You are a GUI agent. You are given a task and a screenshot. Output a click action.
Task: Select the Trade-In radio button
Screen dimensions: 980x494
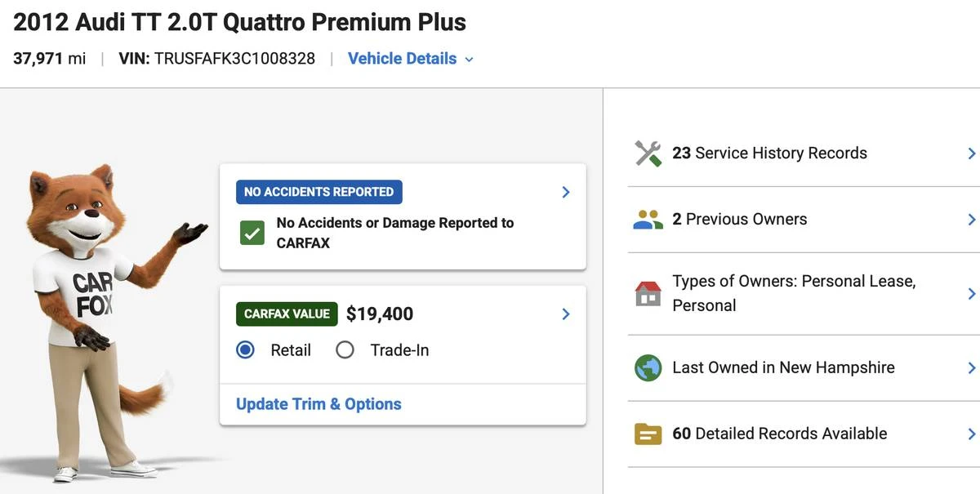[345, 350]
